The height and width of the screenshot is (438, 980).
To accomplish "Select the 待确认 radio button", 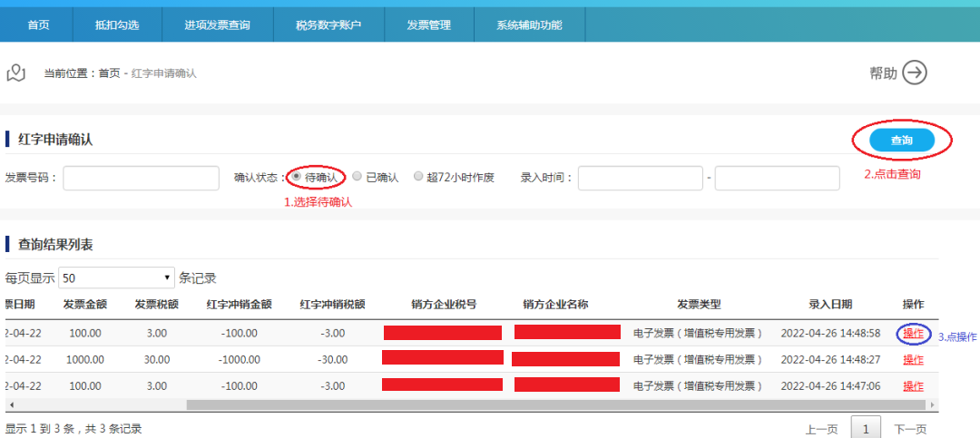I will tap(296, 177).
